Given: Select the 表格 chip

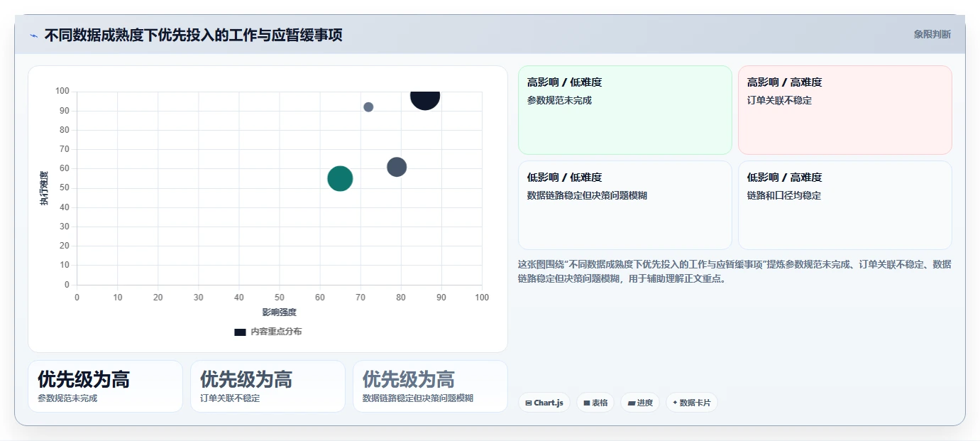Looking at the screenshot, I should tap(595, 403).
